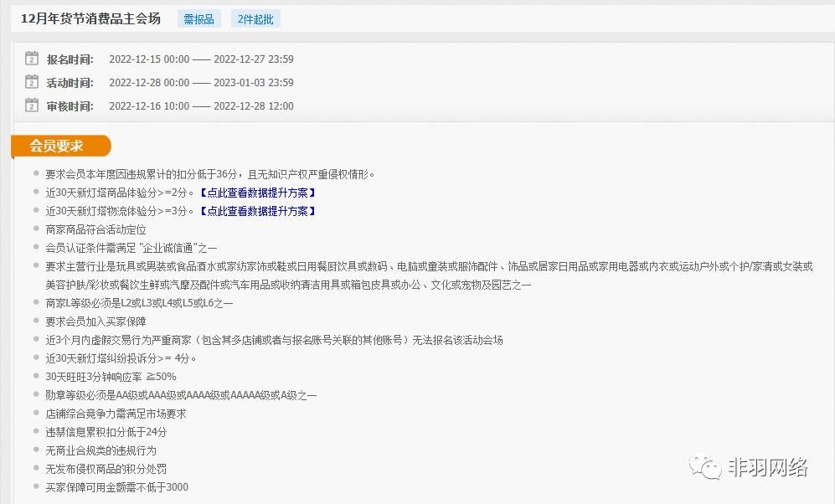Click the 要求会员加入买家保障 line
835x504 pixels.
[x=95, y=321]
